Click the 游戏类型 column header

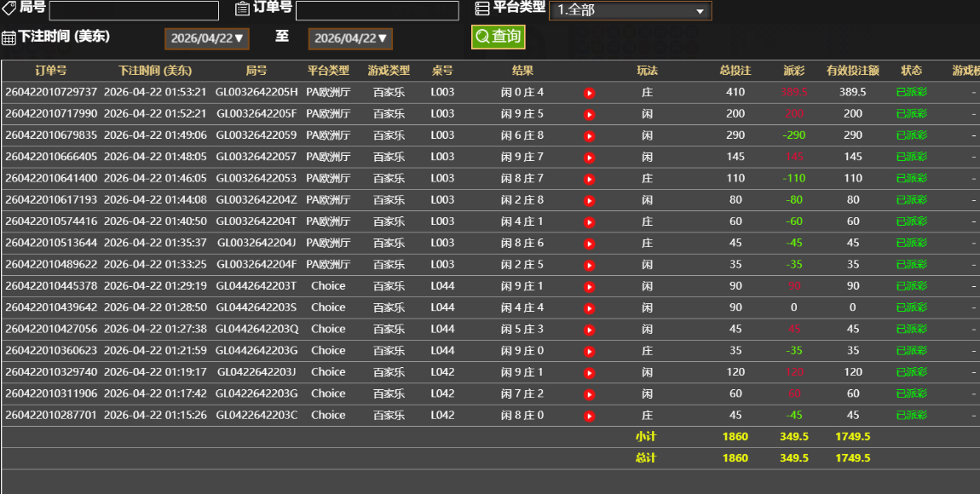click(x=389, y=71)
